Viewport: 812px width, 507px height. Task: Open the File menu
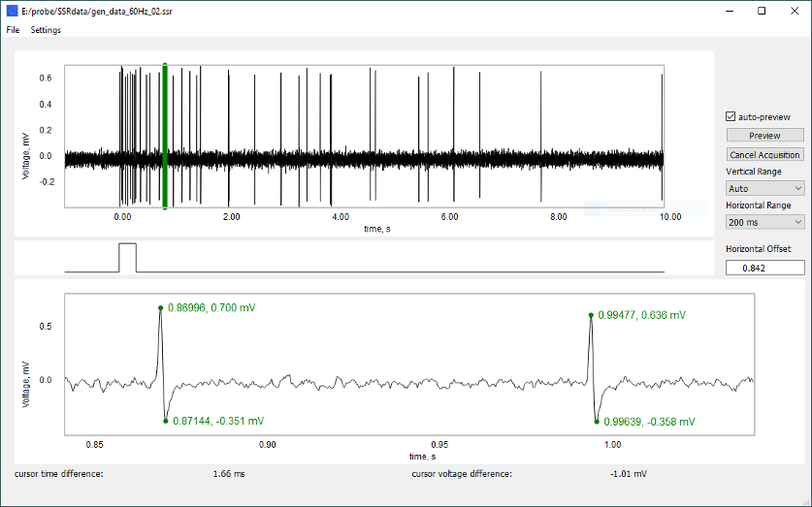[13, 30]
